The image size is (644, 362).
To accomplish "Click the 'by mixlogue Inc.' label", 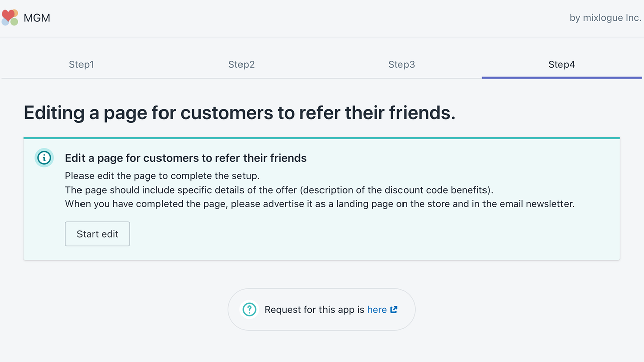I will [605, 18].
